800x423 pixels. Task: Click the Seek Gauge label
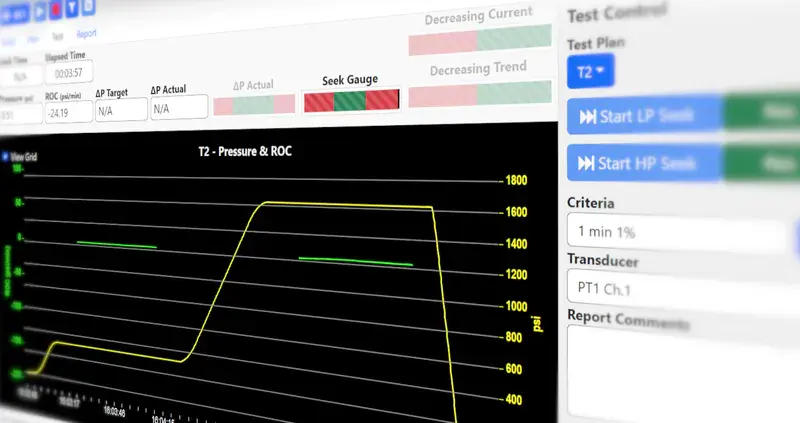point(350,80)
